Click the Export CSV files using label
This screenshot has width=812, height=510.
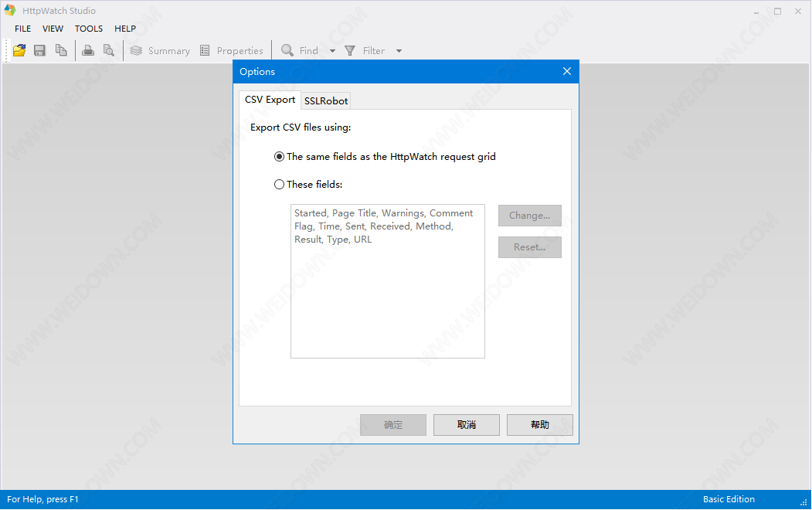[301, 127]
